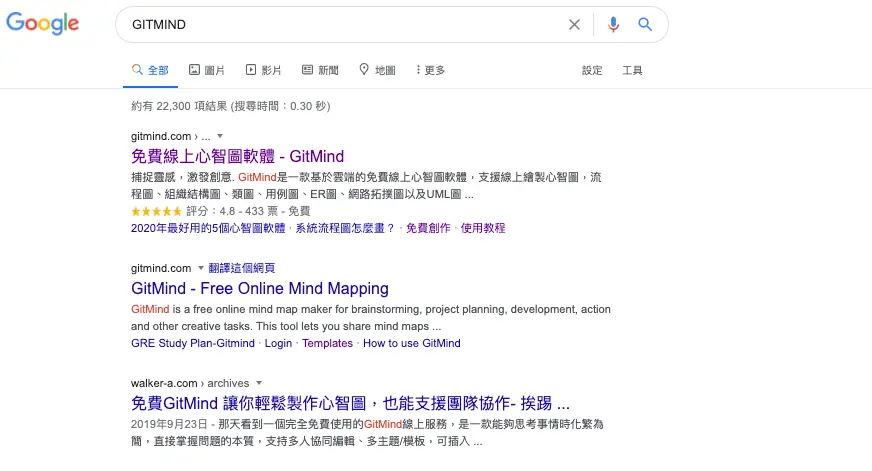Click the walker-a.com › archives URL text
872x471 pixels.
190,383
